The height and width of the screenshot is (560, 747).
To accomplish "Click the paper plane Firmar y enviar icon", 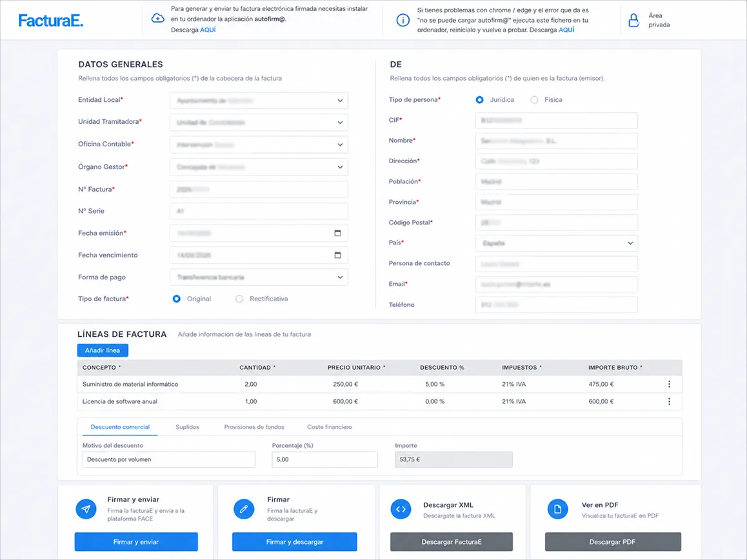I will [x=86, y=509].
